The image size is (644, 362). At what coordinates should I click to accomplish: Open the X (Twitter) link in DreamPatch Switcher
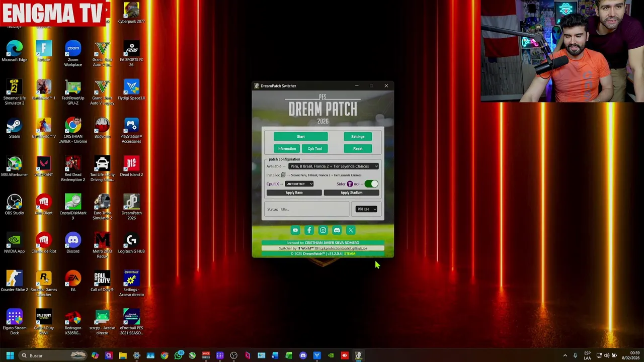[x=351, y=230]
